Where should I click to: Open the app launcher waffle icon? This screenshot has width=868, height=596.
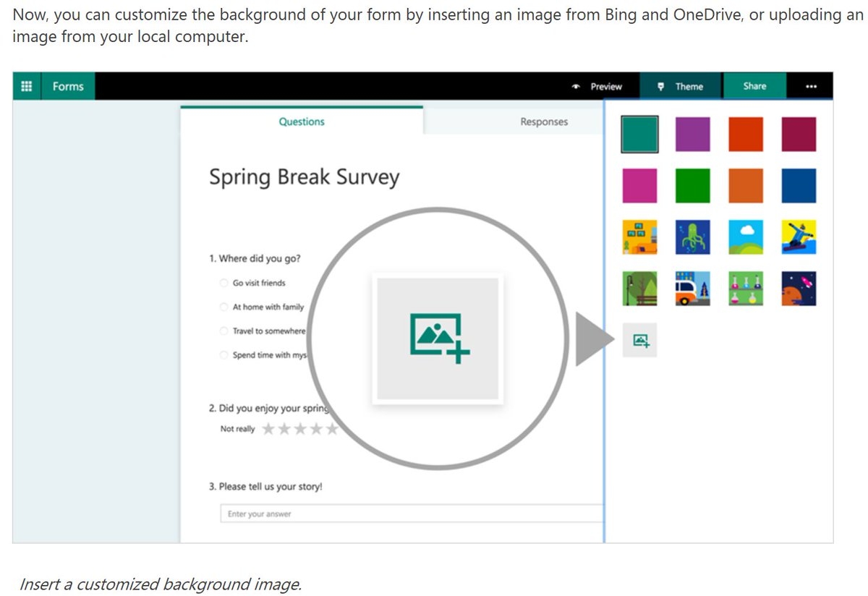pyautogui.click(x=27, y=86)
